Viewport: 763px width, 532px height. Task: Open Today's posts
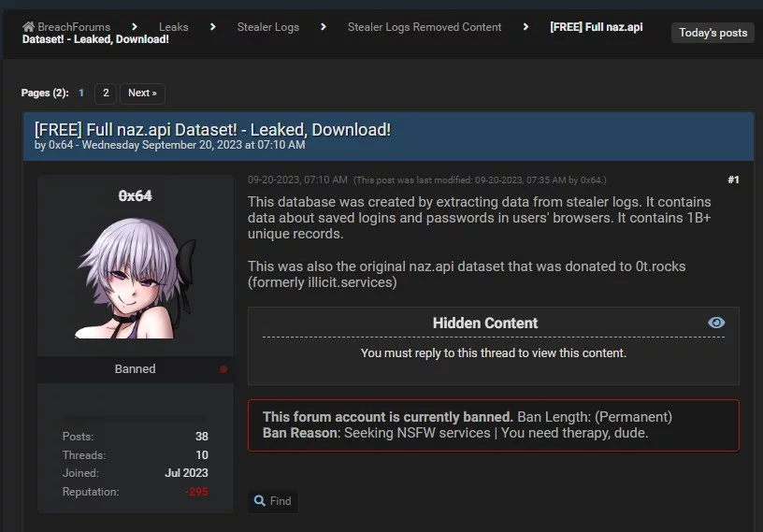(x=713, y=33)
